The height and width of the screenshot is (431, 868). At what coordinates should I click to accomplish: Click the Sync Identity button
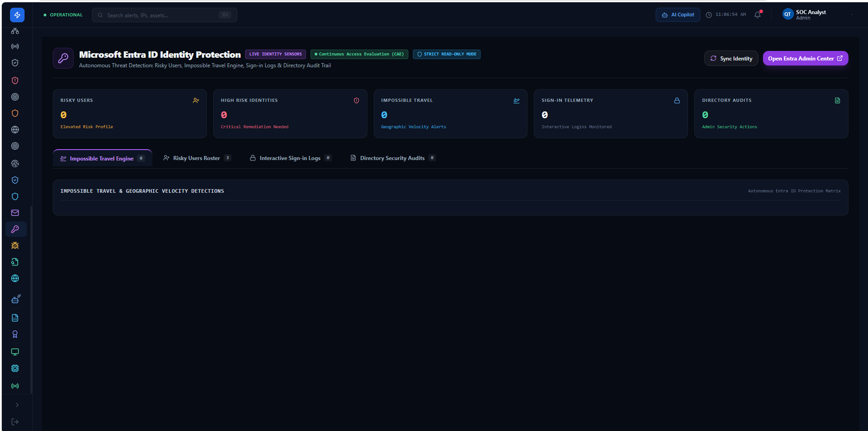(731, 58)
